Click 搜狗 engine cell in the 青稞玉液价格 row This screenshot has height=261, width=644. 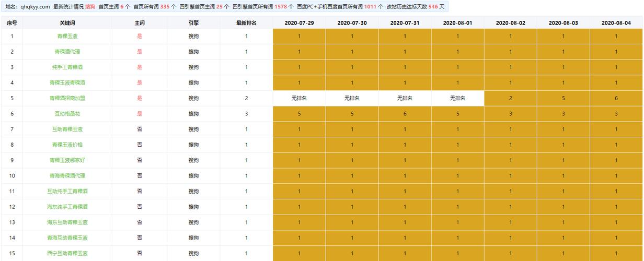(x=193, y=145)
